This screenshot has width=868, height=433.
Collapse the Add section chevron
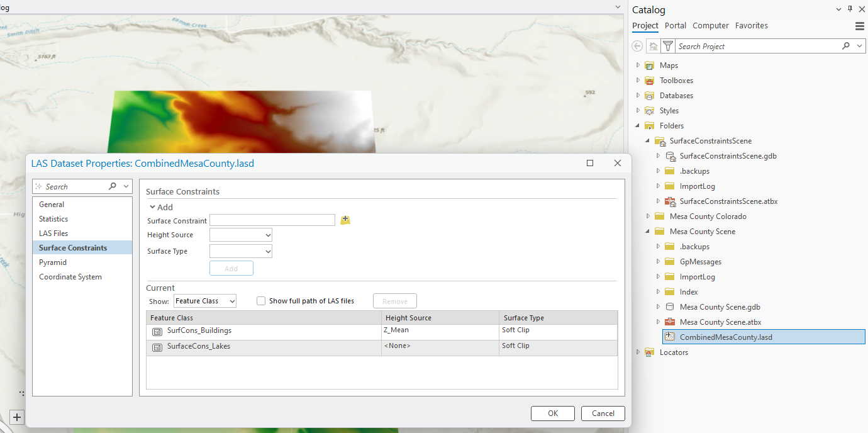(x=152, y=207)
